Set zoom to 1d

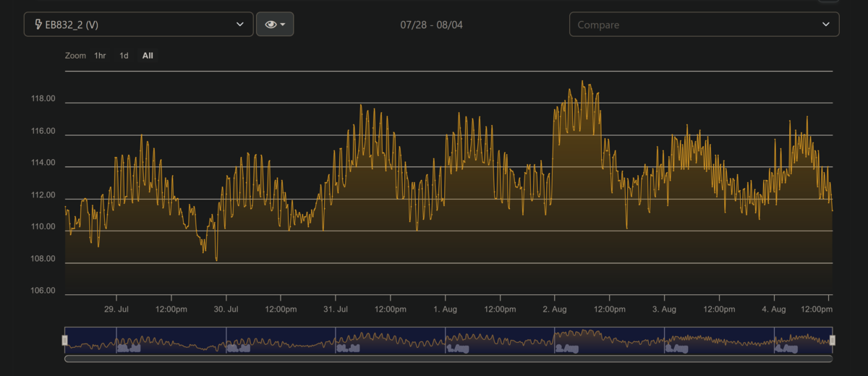click(x=124, y=56)
